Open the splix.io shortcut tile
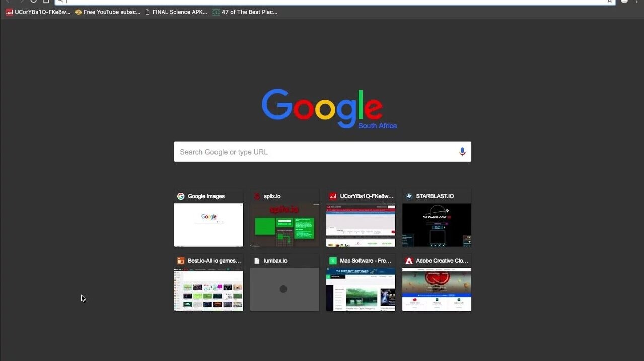Screen dimensions: 644x361 click(284, 218)
